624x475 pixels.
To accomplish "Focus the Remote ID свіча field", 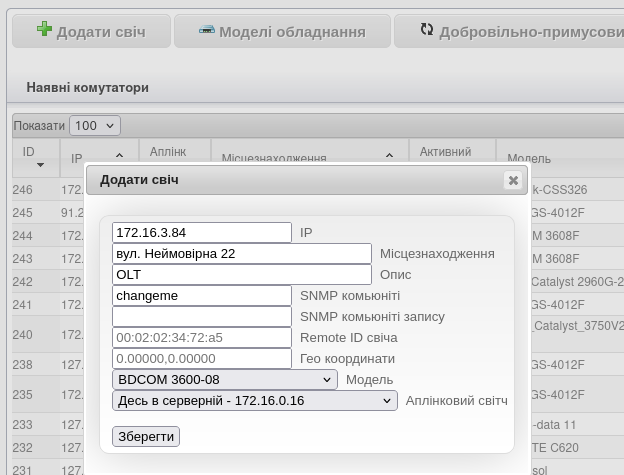I will click(x=201, y=338).
